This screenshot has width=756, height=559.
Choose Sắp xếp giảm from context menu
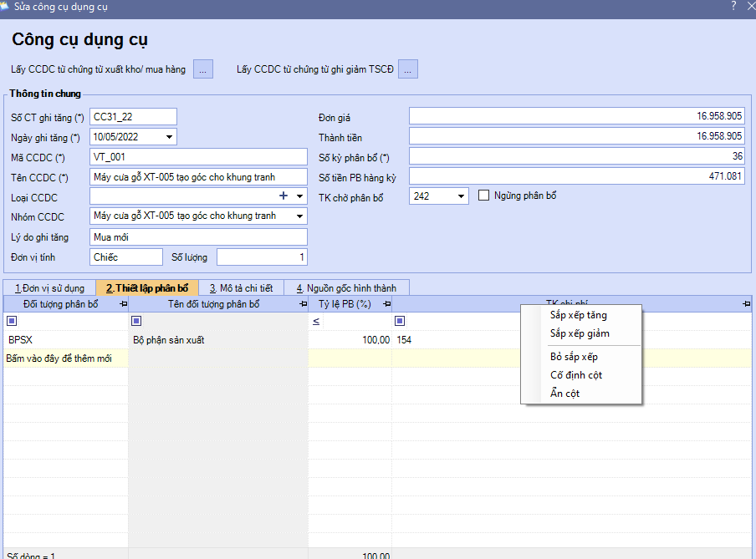coord(581,333)
